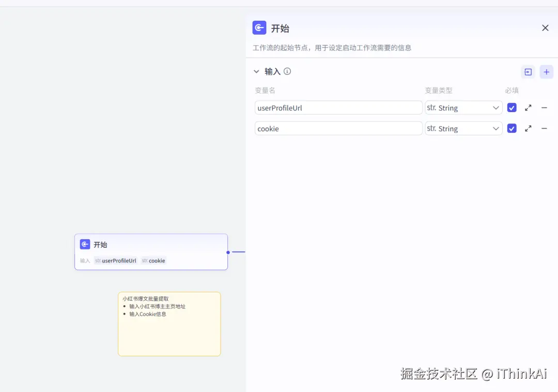The width and height of the screenshot is (558, 392).
Task: Click the userProfileUrl tag in 开始 node
Action: (x=116, y=261)
